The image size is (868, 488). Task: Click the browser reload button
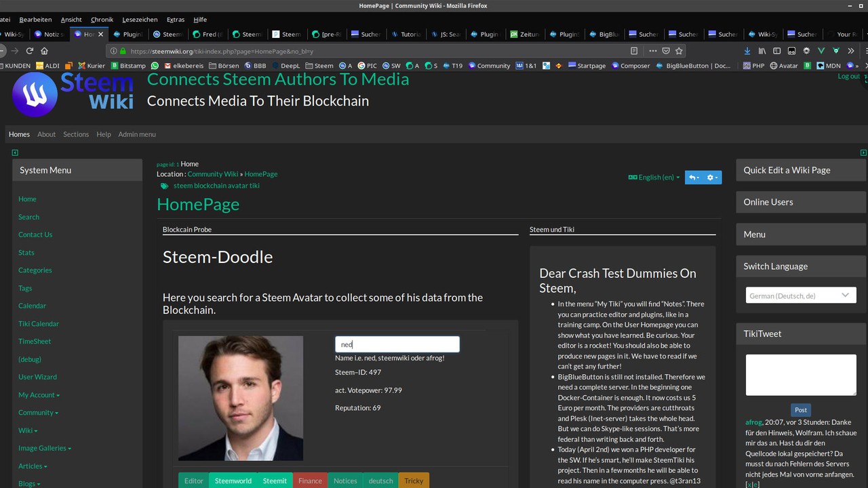[30, 51]
